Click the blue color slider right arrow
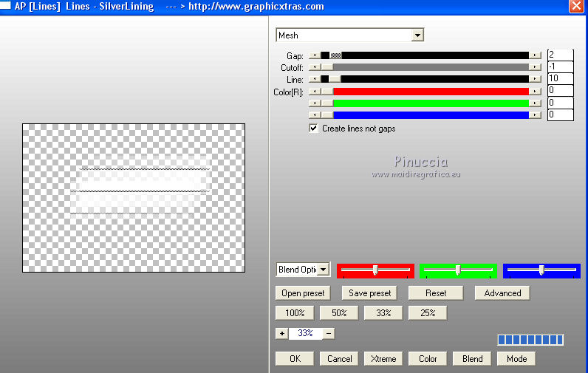 pyautogui.click(x=535, y=115)
